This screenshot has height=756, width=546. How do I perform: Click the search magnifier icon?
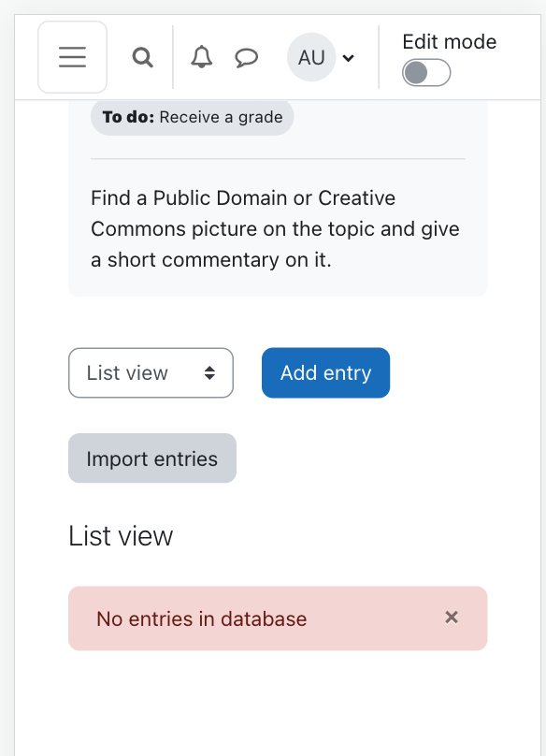(x=143, y=57)
